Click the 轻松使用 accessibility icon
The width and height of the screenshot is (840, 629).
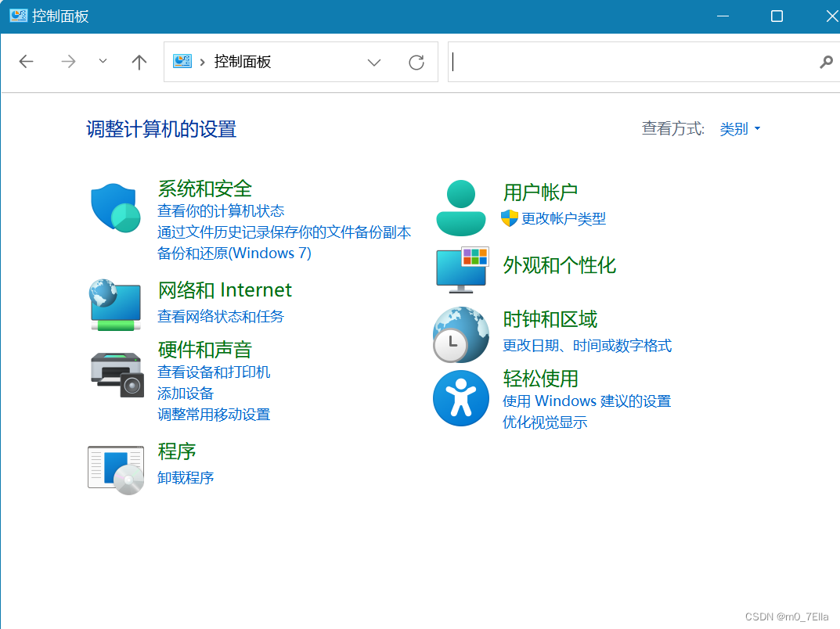pyautogui.click(x=461, y=397)
